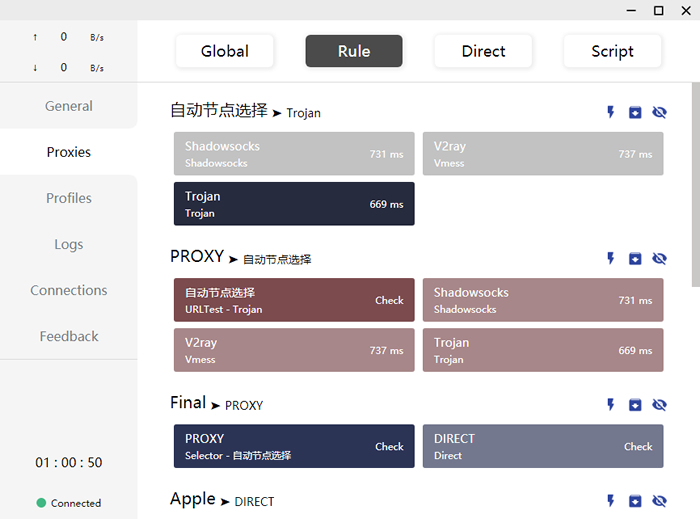
Task: Select V2ray Vmess node in PROXY group
Action: [294, 350]
